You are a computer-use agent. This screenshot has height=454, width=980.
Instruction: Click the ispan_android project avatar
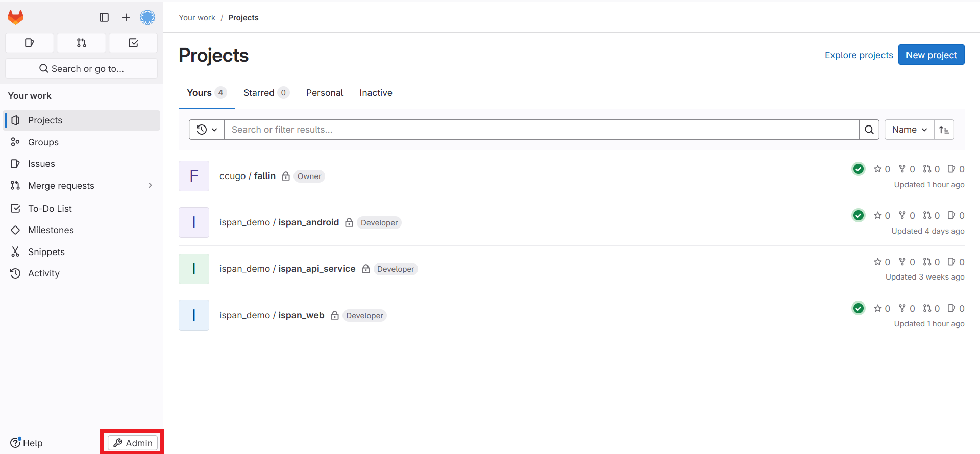[194, 222]
